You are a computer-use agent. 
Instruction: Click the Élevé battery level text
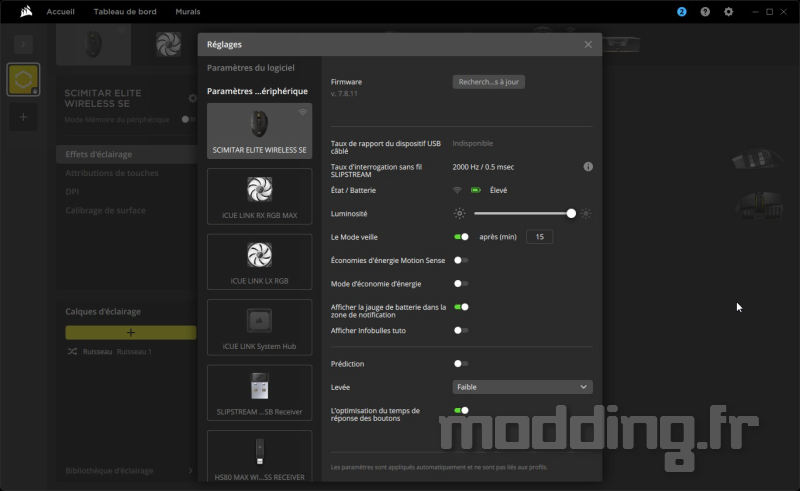click(498, 190)
